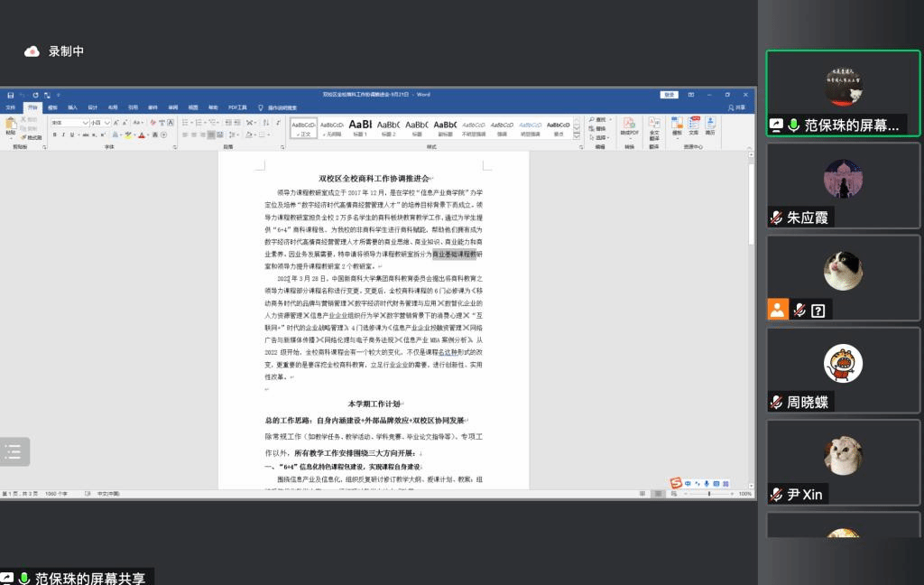Toggle italic formatting button
This screenshot has height=585, width=924.
(62, 135)
